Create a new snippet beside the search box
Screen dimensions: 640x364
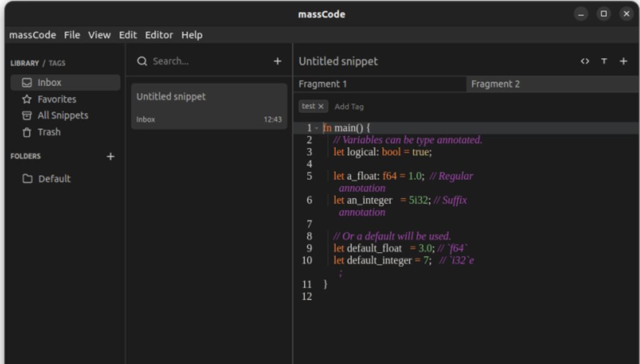pos(278,61)
